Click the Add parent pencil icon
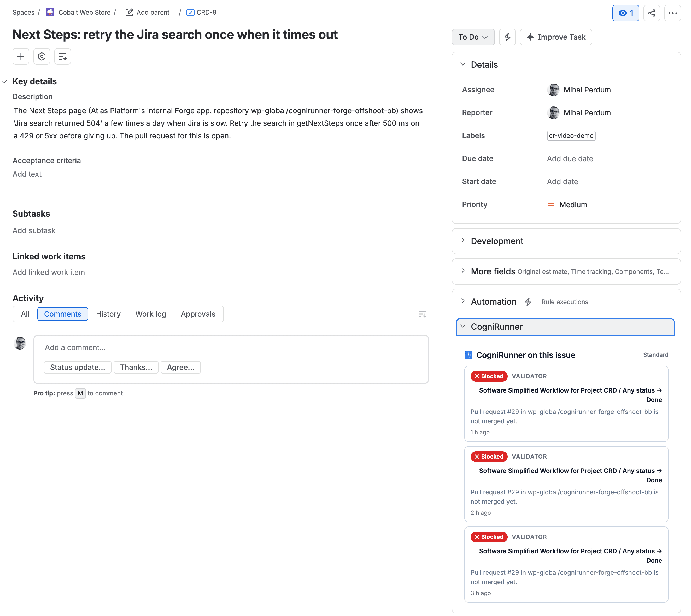The image size is (691, 616). coord(129,13)
